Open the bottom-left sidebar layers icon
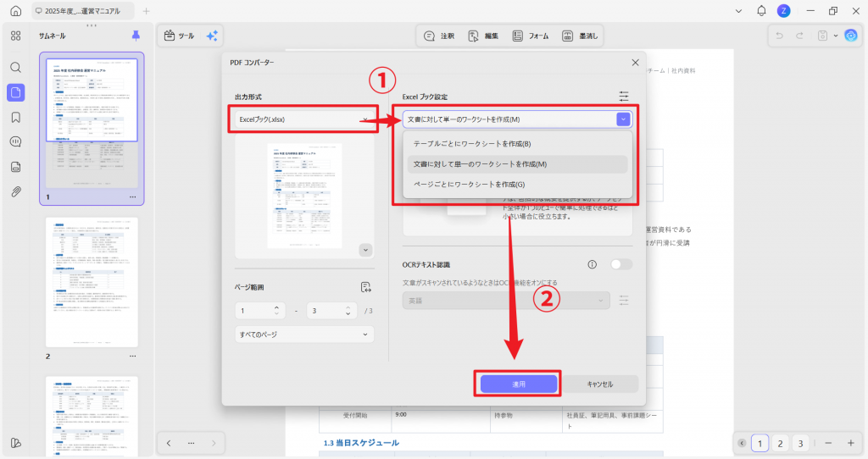 (x=15, y=443)
